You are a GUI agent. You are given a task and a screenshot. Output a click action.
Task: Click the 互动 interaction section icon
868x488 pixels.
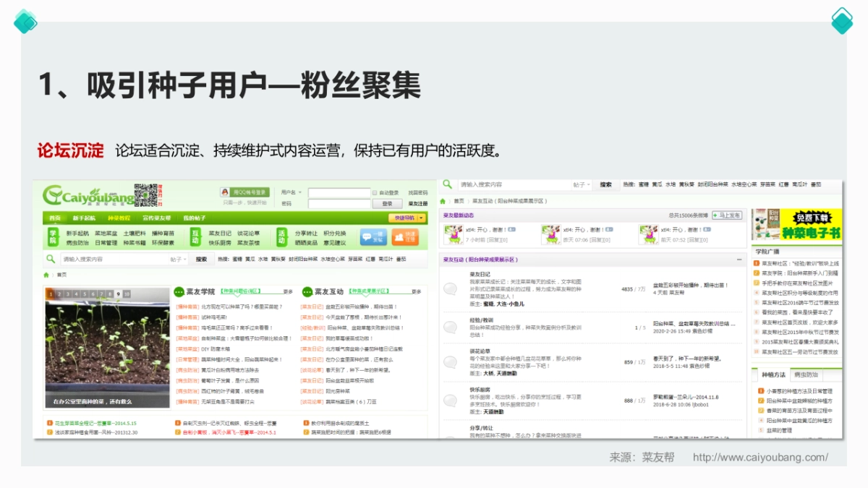197,236
